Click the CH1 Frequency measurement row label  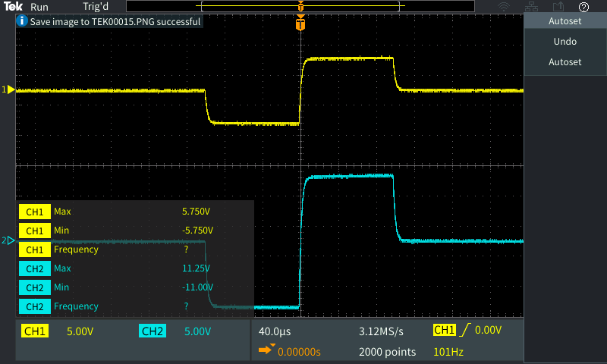[76, 249]
